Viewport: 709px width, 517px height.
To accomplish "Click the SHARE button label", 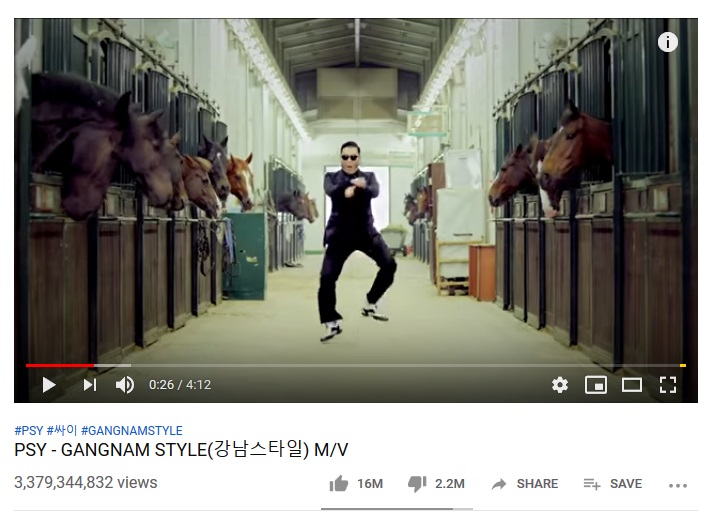I will (x=537, y=484).
